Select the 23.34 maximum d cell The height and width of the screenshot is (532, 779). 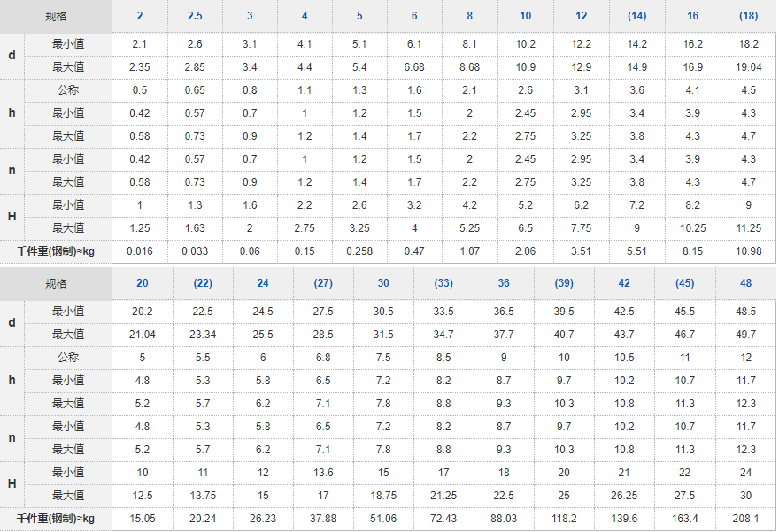pyautogui.click(x=203, y=335)
